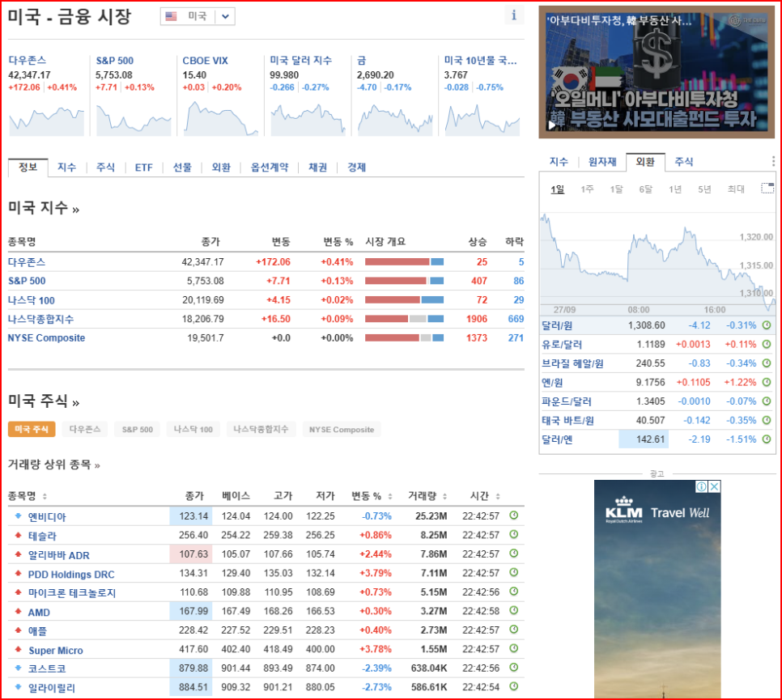Open the Super Micro stock link
The width and height of the screenshot is (782, 700).
pos(56,650)
